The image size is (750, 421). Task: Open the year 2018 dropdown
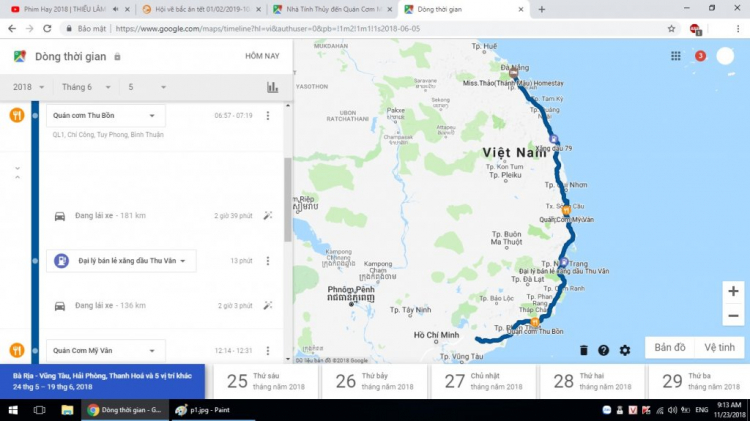(x=29, y=87)
